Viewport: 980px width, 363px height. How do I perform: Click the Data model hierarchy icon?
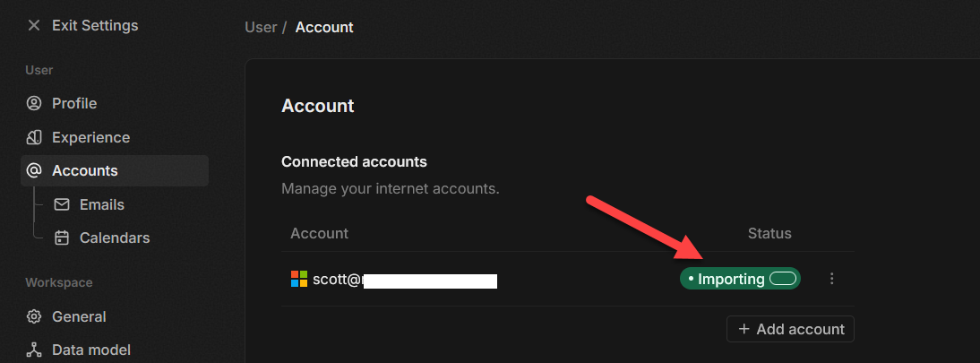click(x=34, y=350)
